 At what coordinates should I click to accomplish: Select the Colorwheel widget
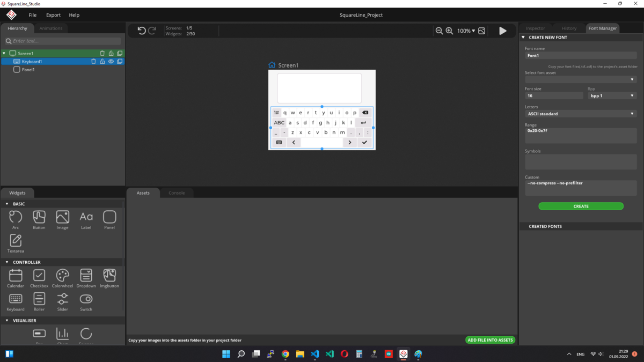tap(63, 278)
